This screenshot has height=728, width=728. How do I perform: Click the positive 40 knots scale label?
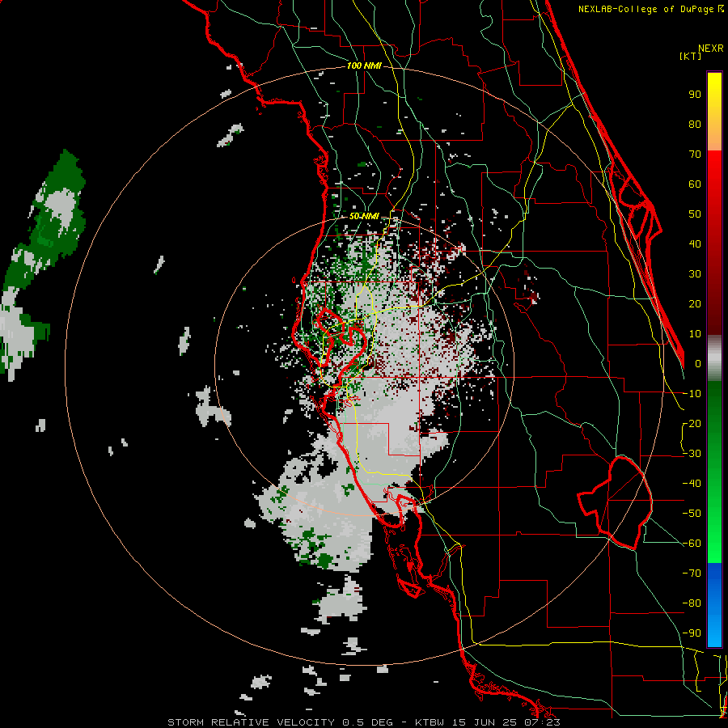click(x=695, y=243)
